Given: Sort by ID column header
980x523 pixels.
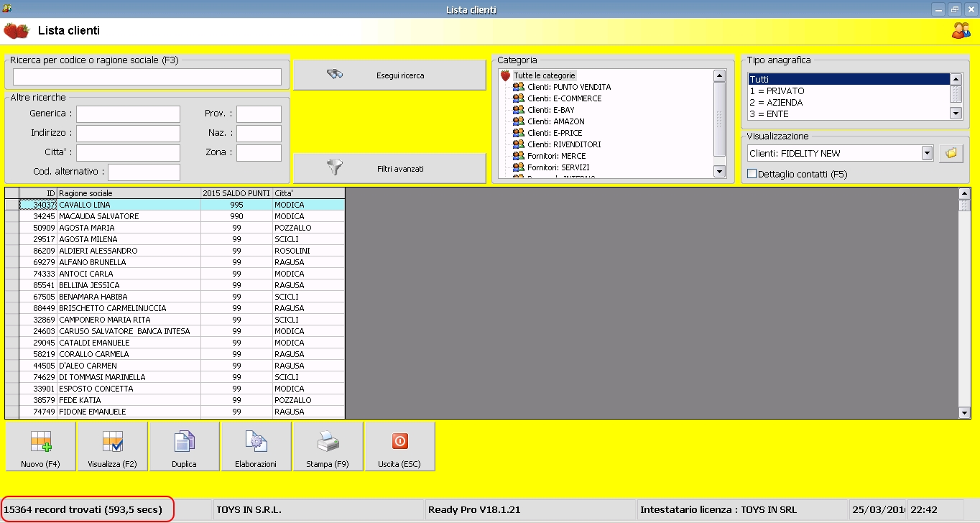Looking at the screenshot, I should [38, 193].
